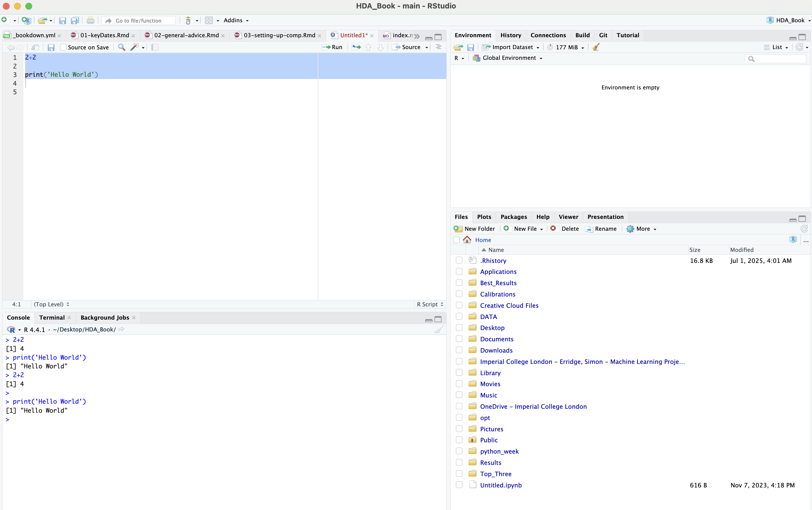This screenshot has width=812, height=510.
Task: Click the Home directory house icon
Action: 467,240
